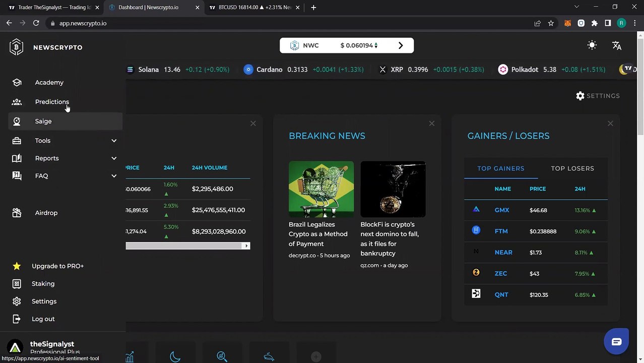
Task: Open the Academy graduation cap icon
Action: [17, 82]
